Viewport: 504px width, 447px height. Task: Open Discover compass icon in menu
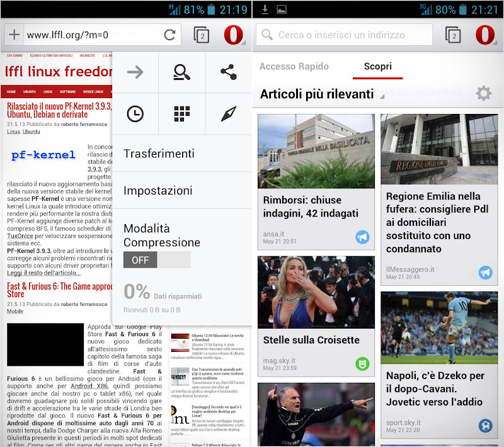point(229,114)
